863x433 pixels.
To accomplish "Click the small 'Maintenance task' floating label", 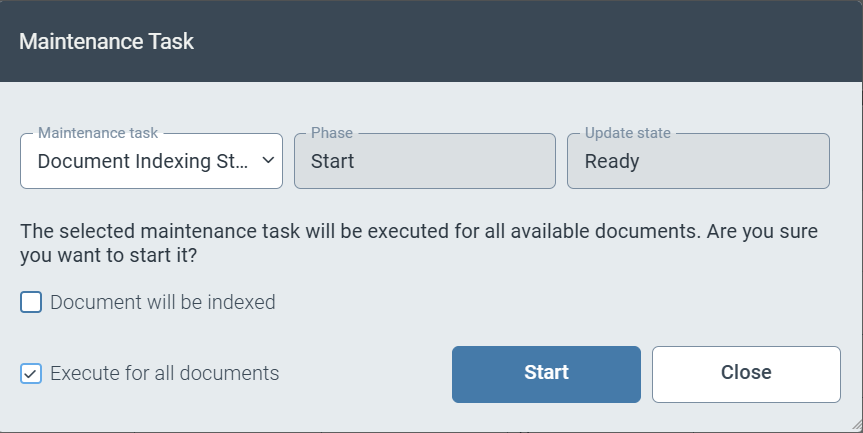I will pyautogui.click(x=98, y=132).
